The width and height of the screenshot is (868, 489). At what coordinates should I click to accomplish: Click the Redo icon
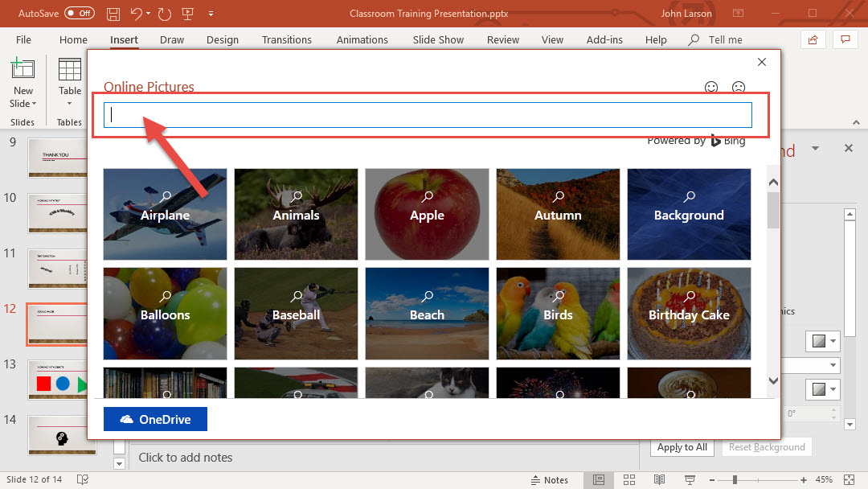[165, 14]
